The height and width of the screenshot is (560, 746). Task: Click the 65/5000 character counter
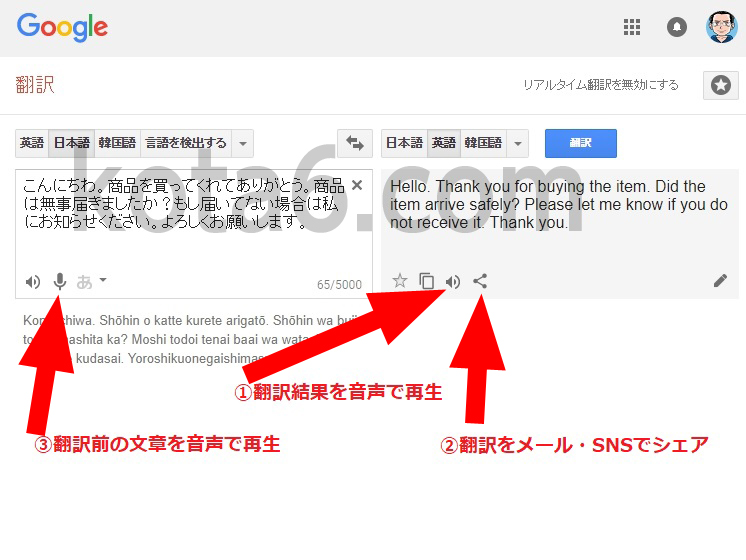point(339,285)
